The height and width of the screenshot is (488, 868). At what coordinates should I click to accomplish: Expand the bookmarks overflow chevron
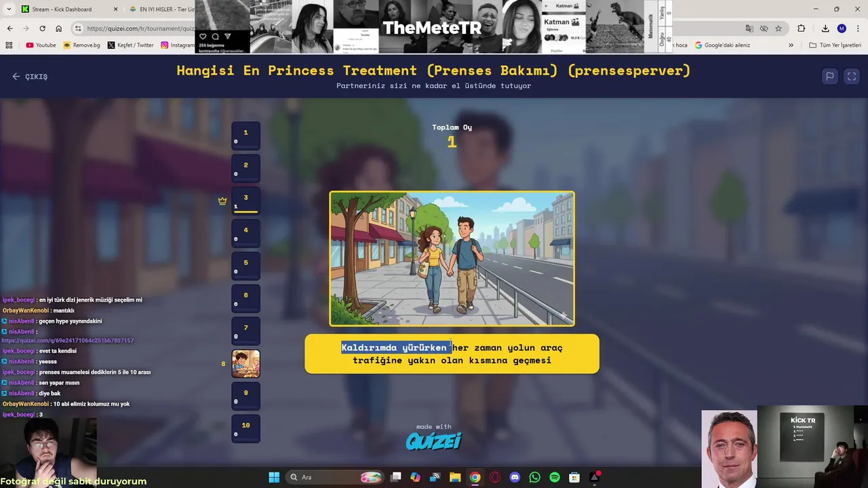point(791,45)
